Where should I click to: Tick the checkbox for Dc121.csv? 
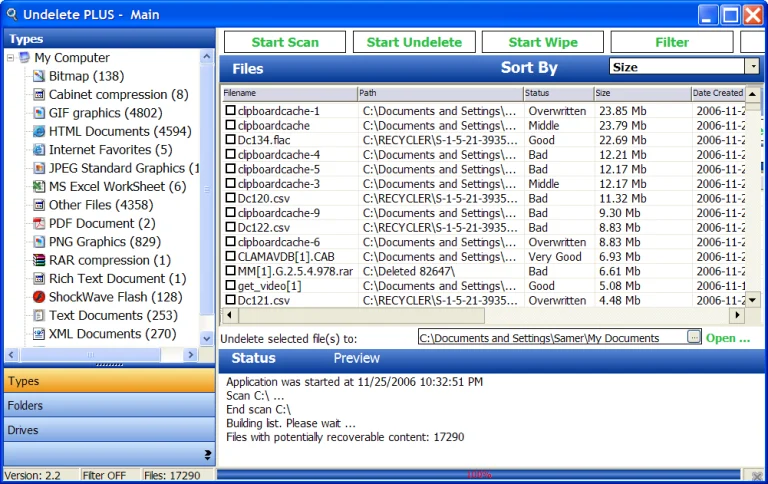click(x=230, y=300)
